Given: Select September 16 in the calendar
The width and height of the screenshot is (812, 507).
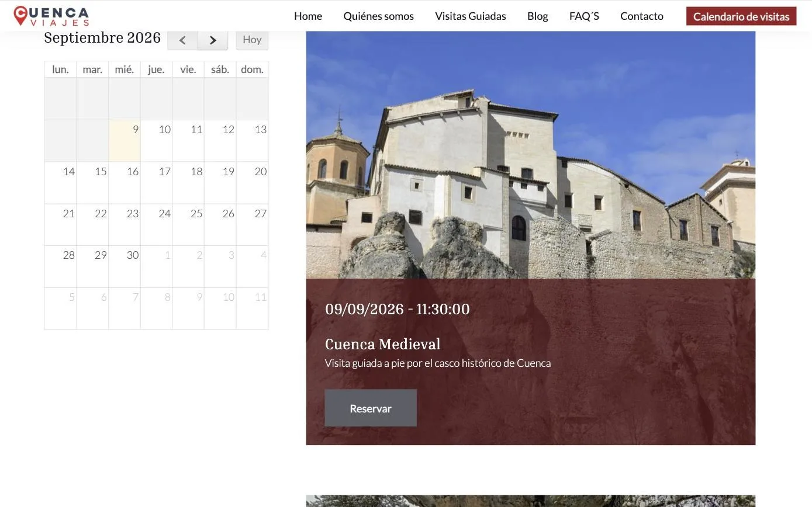Looking at the screenshot, I should pyautogui.click(x=125, y=183).
